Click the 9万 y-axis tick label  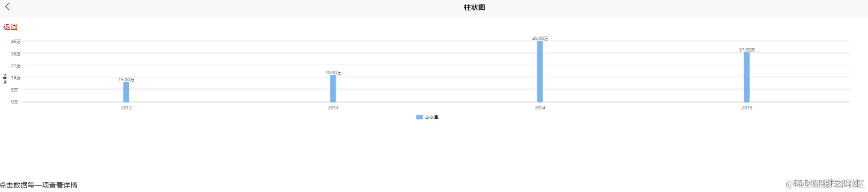[x=15, y=90]
